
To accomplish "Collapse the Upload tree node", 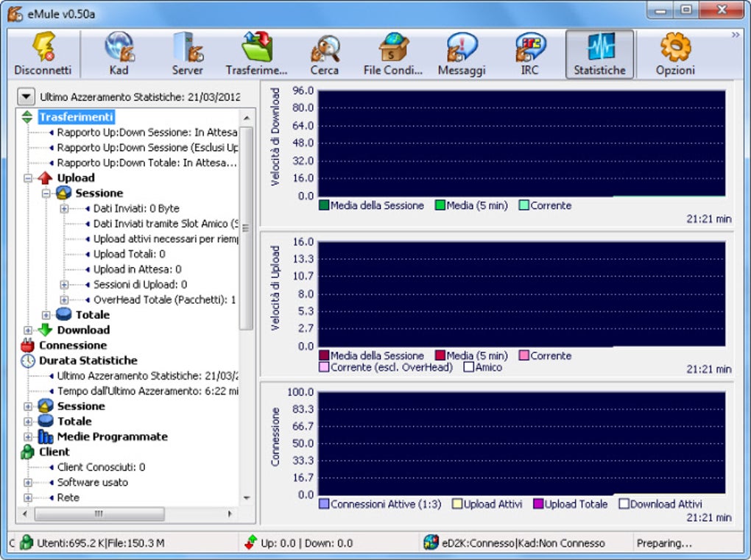I will tap(28, 178).
